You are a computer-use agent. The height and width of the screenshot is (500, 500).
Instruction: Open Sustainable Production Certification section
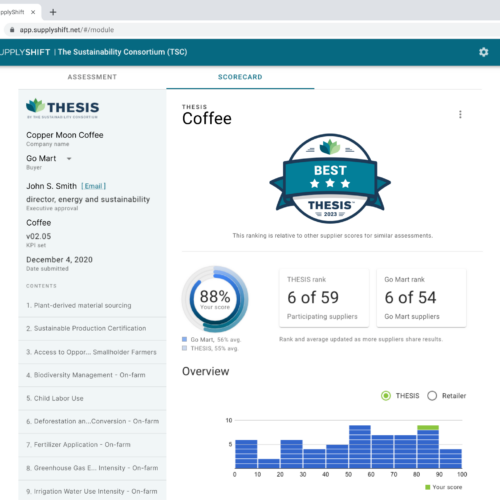(x=92, y=328)
